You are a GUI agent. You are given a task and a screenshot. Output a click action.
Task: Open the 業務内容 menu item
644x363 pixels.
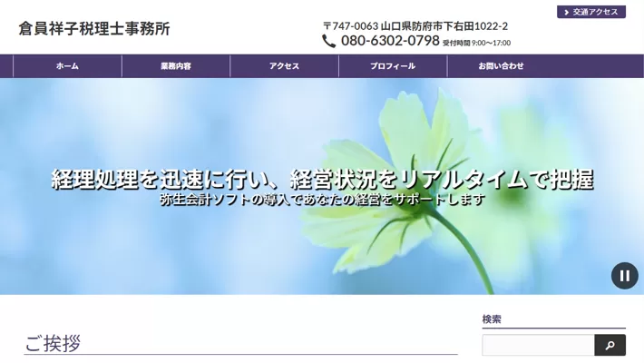tap(176, 66)
